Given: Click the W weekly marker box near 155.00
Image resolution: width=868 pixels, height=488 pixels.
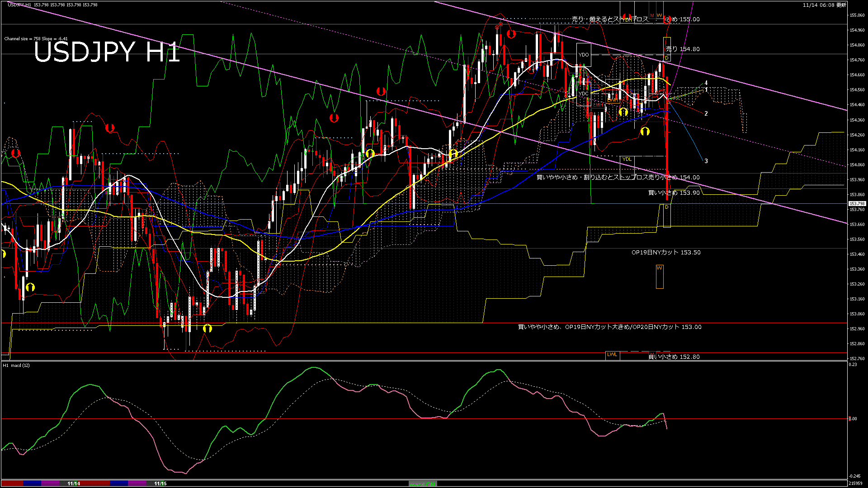Looking at the screenshot, I should (x=659, y=15).
